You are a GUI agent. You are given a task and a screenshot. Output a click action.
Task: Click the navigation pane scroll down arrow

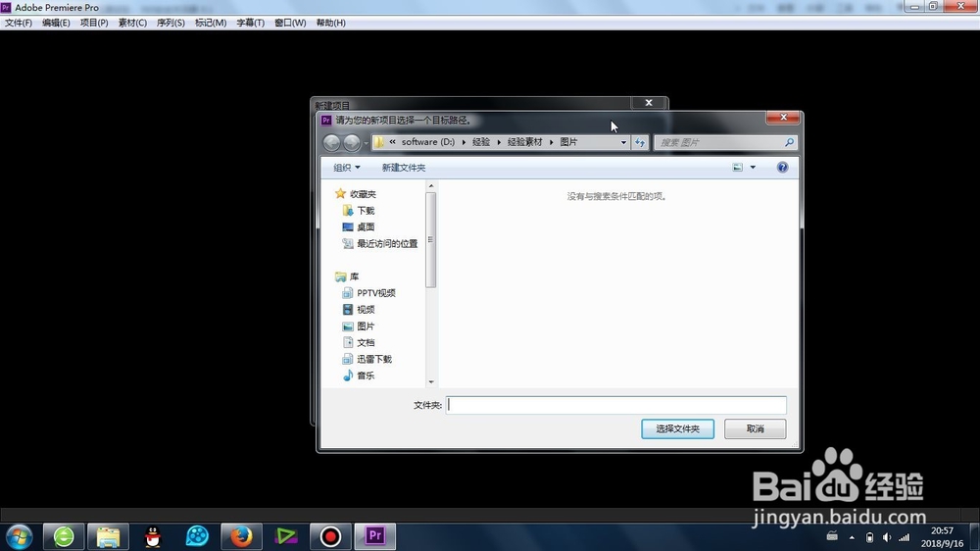point(430,381)
